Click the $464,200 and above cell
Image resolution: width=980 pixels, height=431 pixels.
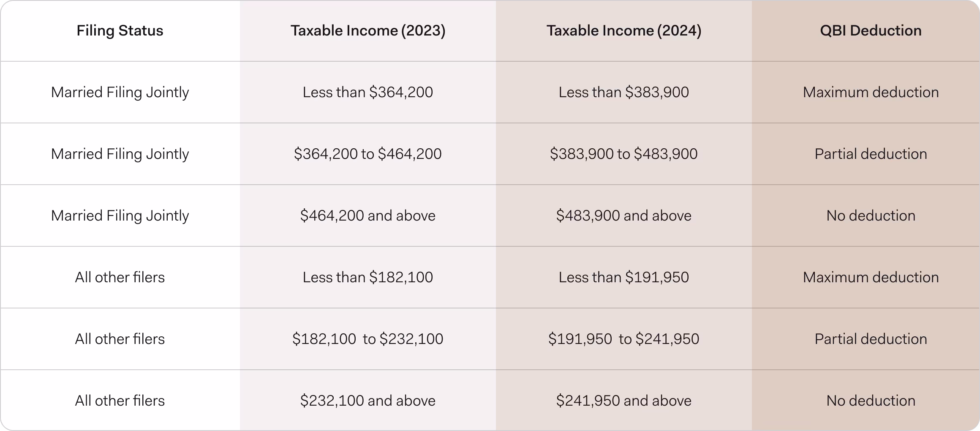click(x=368, y=215)
